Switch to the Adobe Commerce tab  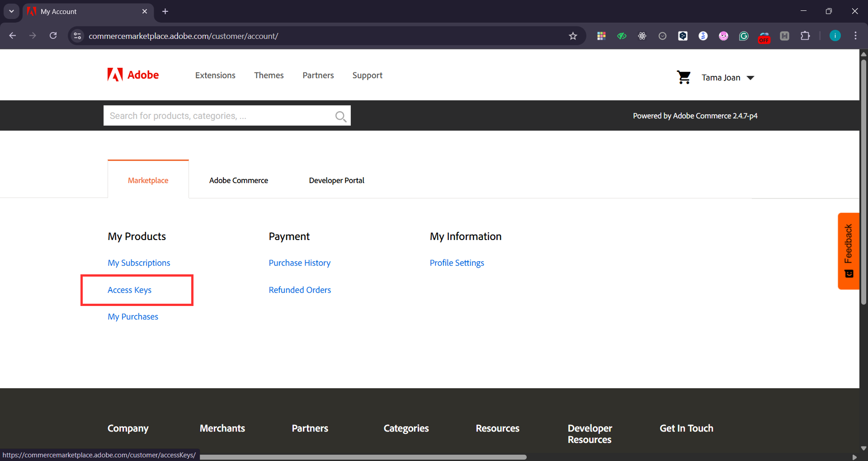[x=238, y=180]
